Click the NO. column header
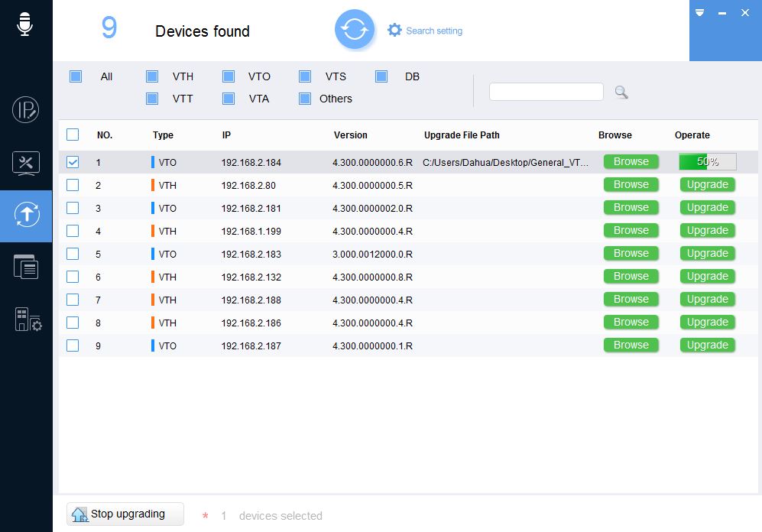The image size is (762, 532). point(105,135)
